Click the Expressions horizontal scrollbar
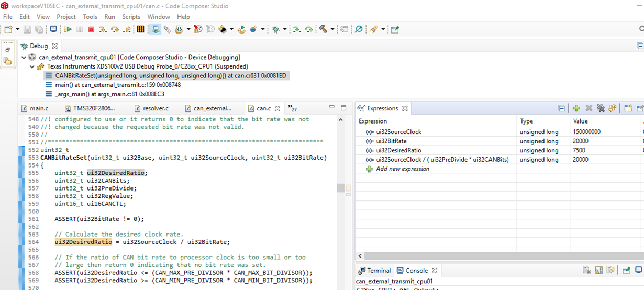 (x=497, y=256)
